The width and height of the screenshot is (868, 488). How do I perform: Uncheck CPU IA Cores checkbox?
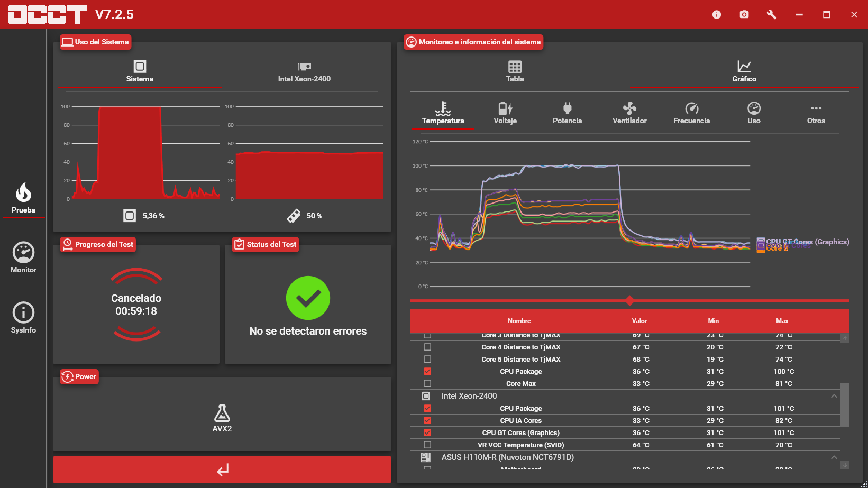pos(427,420)
